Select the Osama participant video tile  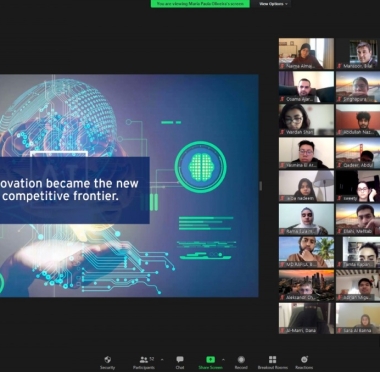click(306, 87)
